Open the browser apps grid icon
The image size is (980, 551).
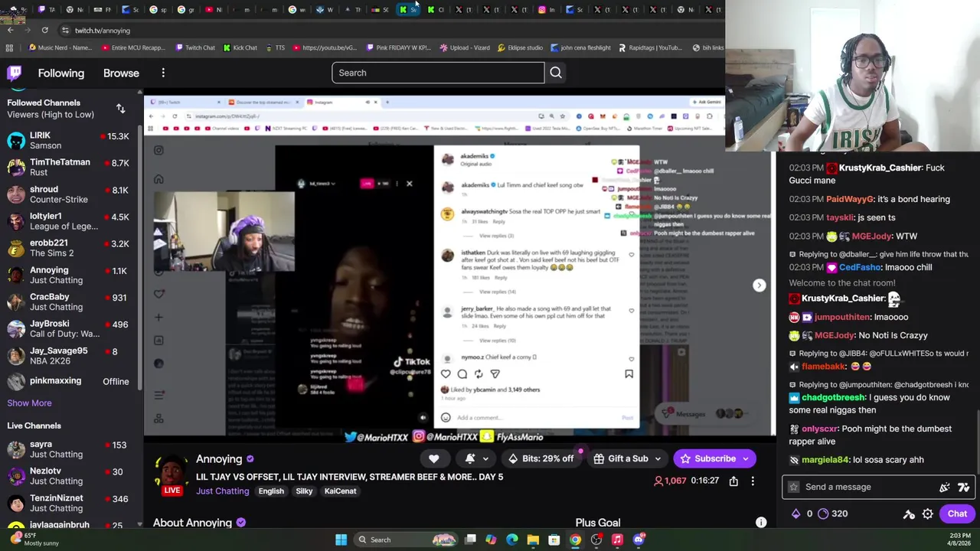9,47
